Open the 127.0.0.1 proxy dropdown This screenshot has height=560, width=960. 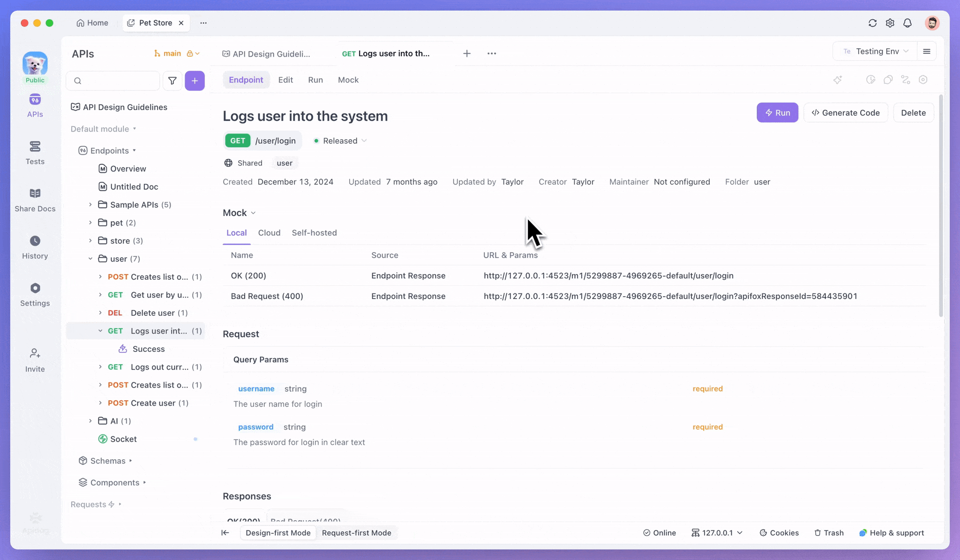pos(717,533)
